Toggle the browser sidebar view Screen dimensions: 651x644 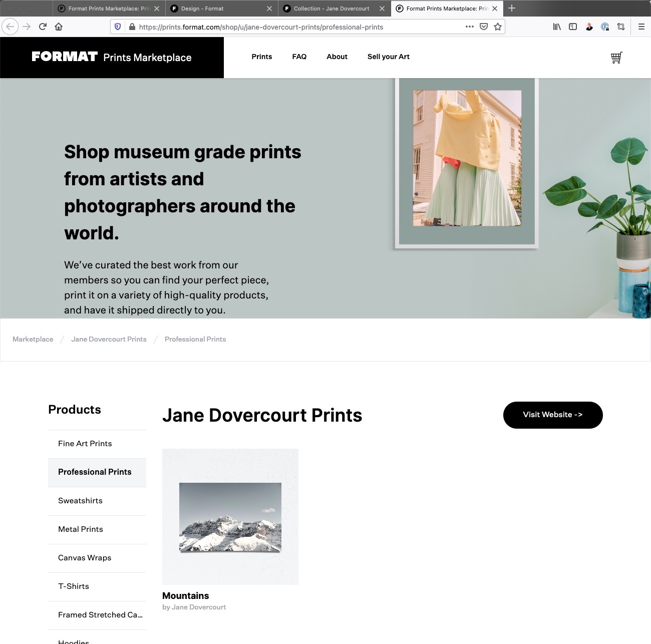[x=573, y=27]
